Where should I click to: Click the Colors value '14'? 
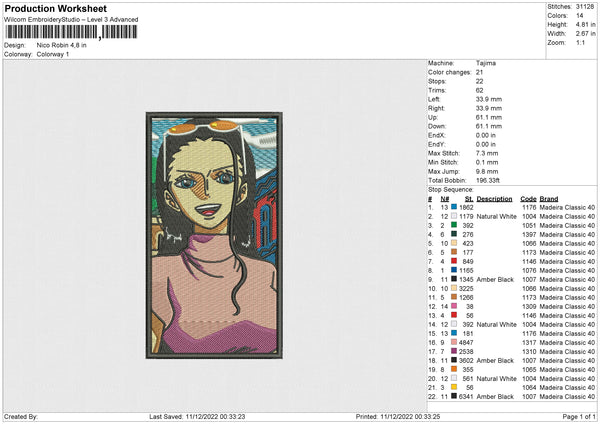[x=580, y=16]
